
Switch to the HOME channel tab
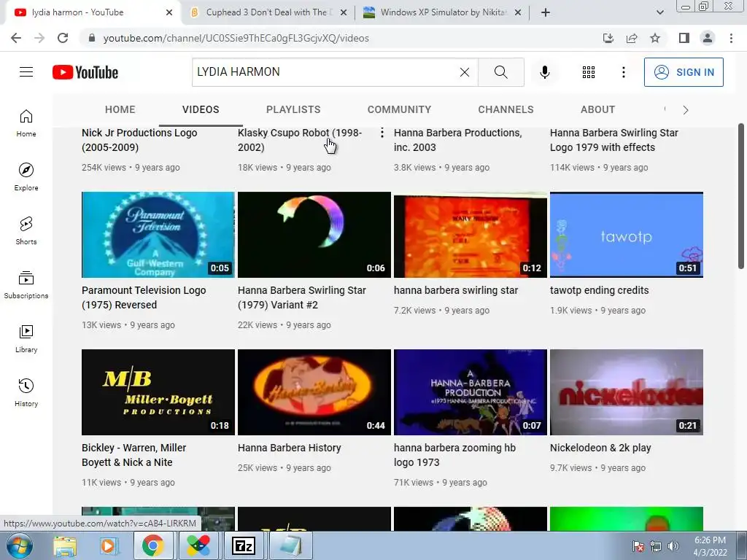click(120, 109)
